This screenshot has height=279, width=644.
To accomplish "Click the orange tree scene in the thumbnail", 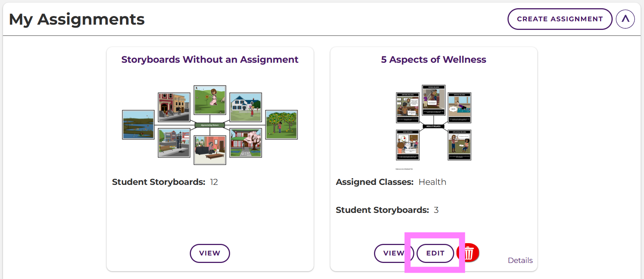I will [x=281, y=124].
